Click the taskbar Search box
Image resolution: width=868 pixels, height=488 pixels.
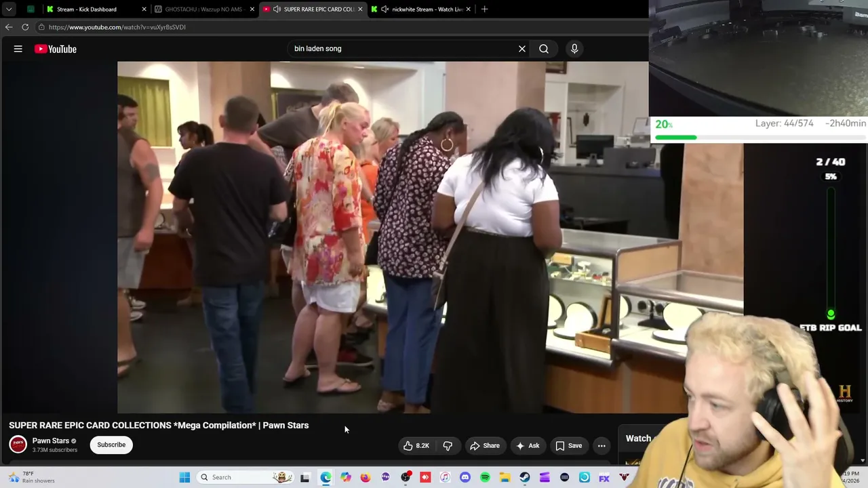tap(245, 477)
